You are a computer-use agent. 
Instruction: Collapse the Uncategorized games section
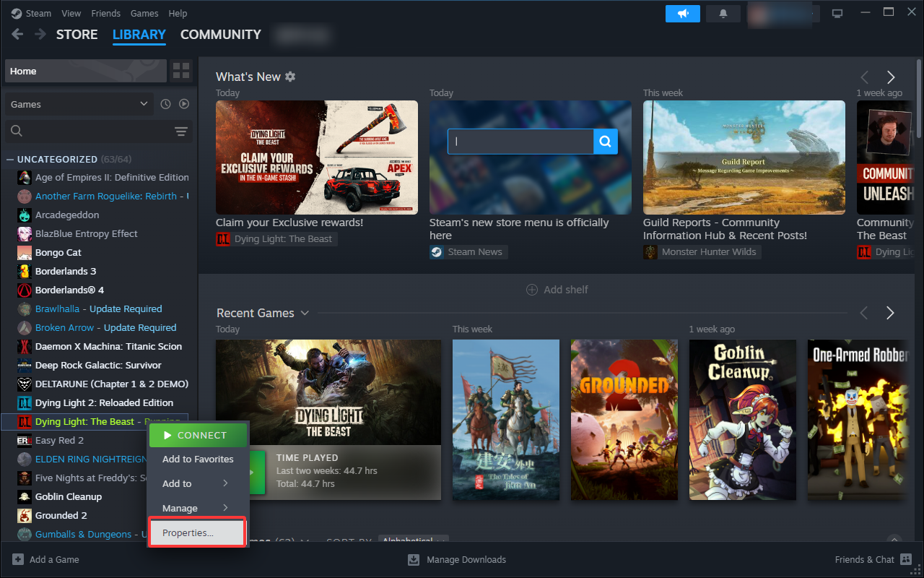point(10,159)
